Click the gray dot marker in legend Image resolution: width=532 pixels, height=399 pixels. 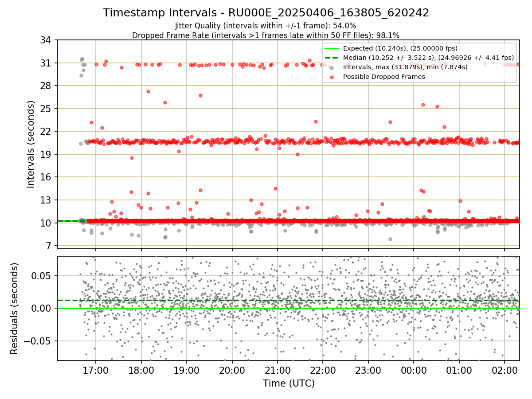pyautogui.click(x=332, y=67)
